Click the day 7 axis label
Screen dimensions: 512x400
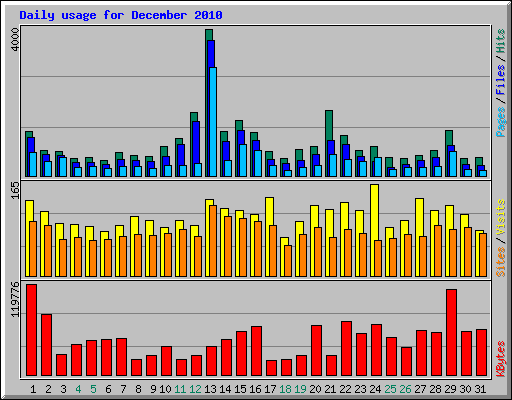pos(123,389)
